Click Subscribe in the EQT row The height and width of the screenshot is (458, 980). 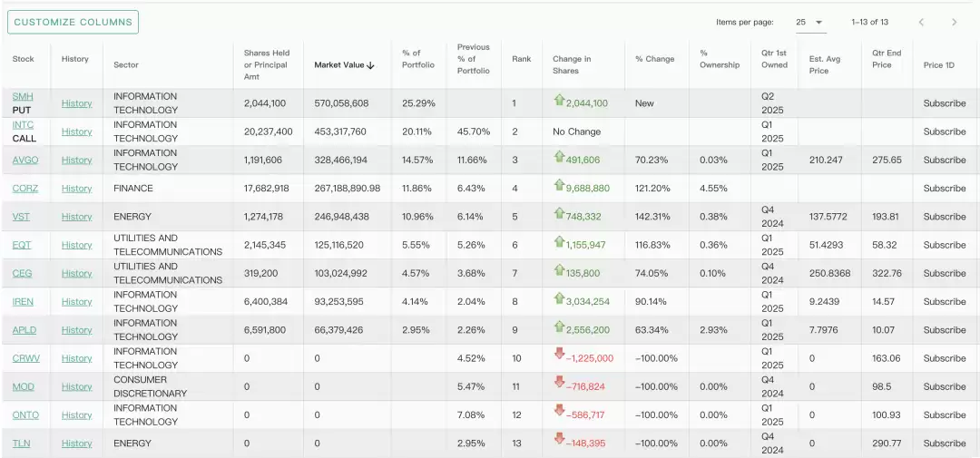(944, 245)
